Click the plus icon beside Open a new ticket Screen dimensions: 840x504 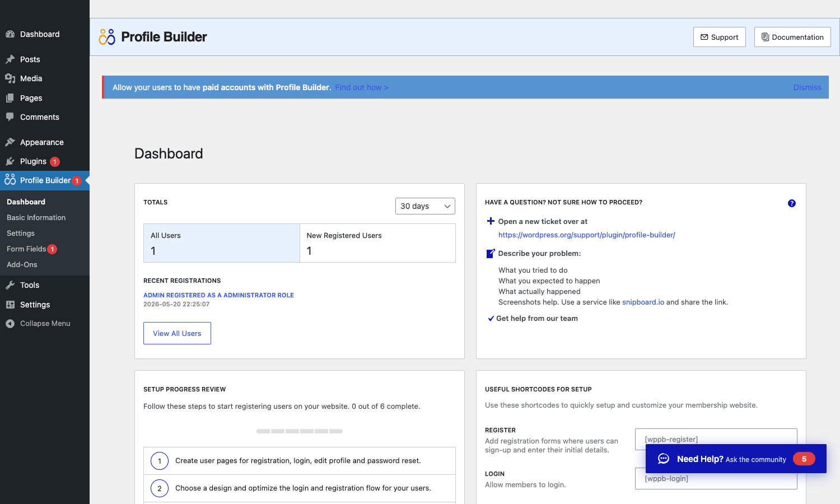[x=491, y=221]
